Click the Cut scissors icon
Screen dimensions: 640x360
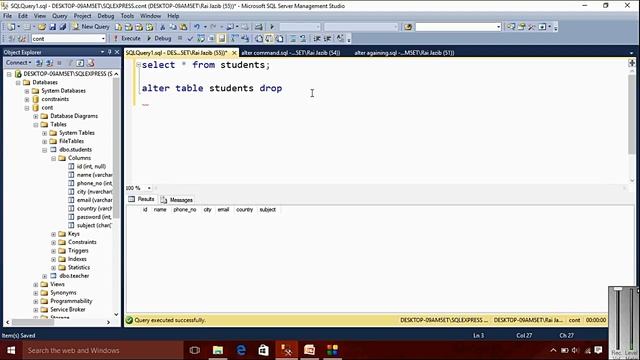(x=162, y=27)
